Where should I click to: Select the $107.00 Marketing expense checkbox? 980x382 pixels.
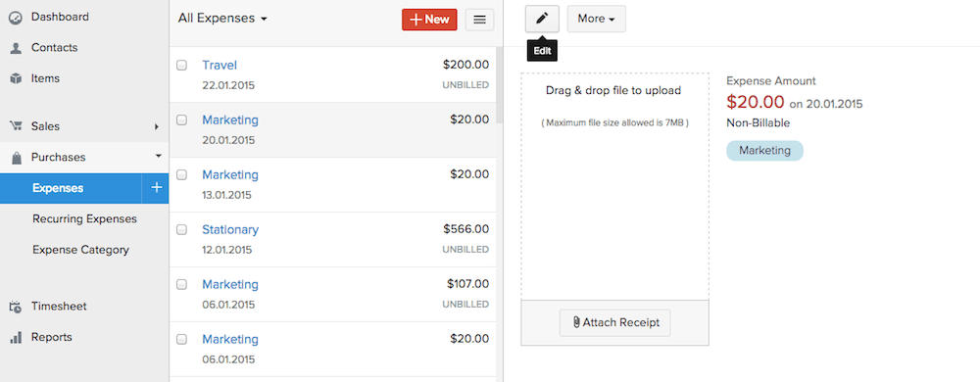[181, 285]
